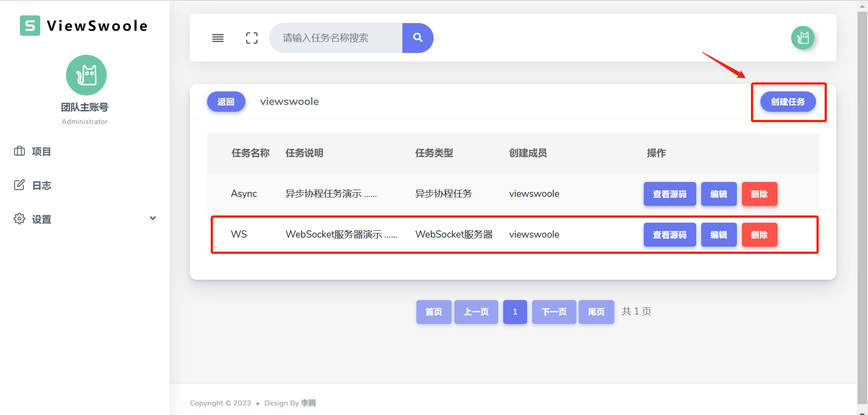Click 编辑 for the Async task
The width and height of the screenshot is (868, 415).
(x=719, y=194)
